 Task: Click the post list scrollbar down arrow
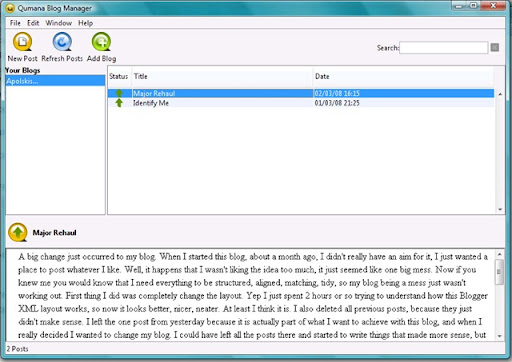[500, 209]
